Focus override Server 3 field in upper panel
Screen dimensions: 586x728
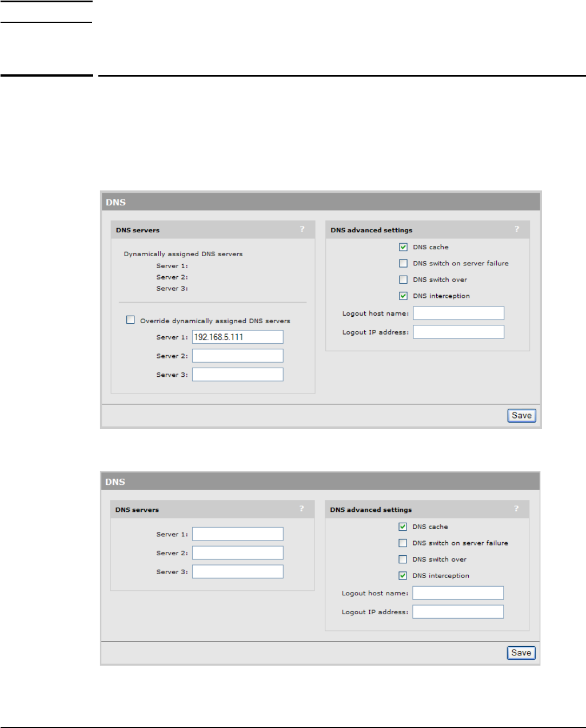(x=238, y=375)
